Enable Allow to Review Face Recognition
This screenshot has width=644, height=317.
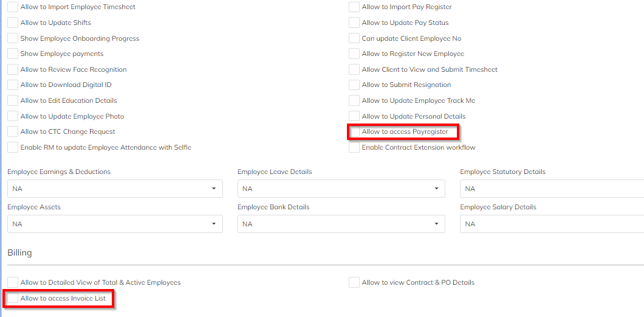tap(13, 69)
